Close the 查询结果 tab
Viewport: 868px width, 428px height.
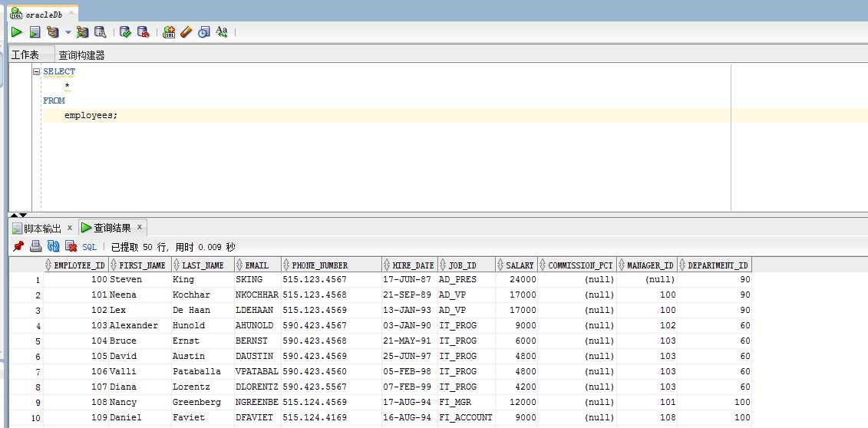pyautogui.click(x=140, y=227)
